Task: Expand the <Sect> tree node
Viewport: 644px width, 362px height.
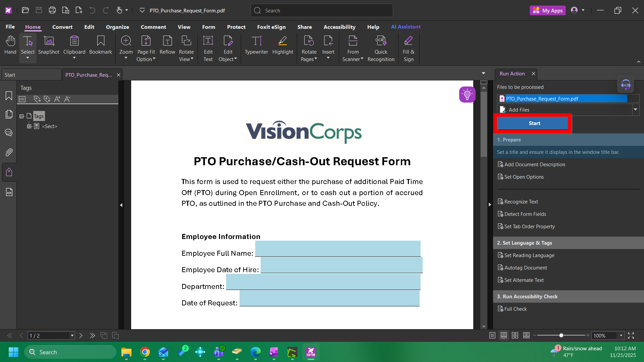Action: pyautogui.click(x=29, y=126)
